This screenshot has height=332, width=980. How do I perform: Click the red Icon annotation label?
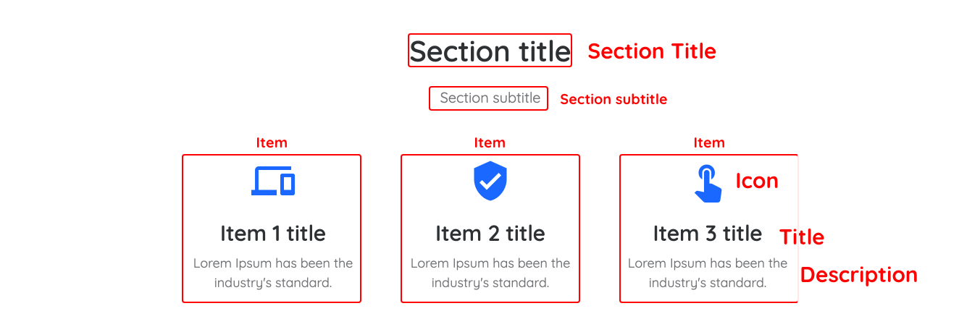pyautogui.click(x=757, y=181)
